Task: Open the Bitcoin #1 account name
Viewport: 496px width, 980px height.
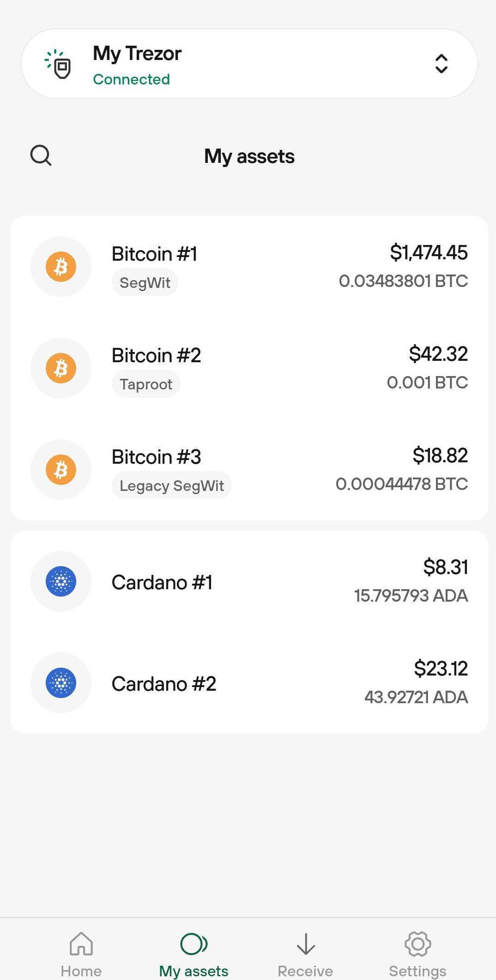Action: tap(154, 254)
